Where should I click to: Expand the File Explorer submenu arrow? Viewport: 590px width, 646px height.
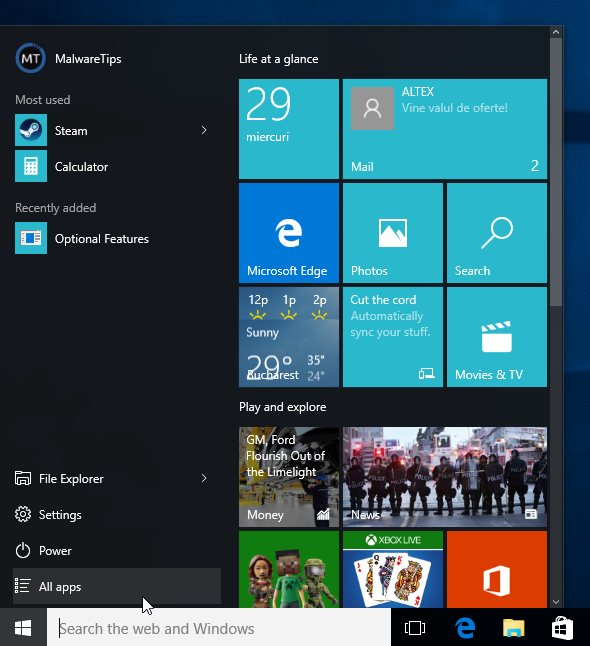(x=204, y=478)
